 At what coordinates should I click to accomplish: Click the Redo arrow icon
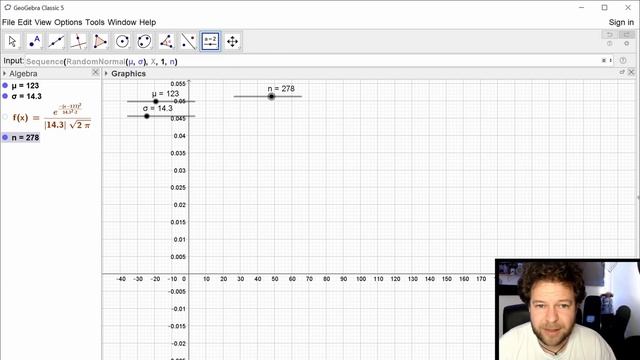(x=627, y=35)
